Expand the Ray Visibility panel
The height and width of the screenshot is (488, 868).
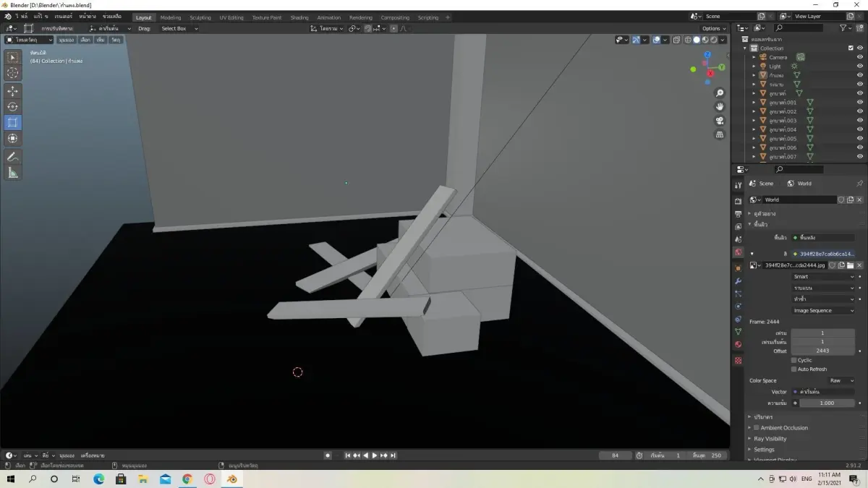(770, 438)
